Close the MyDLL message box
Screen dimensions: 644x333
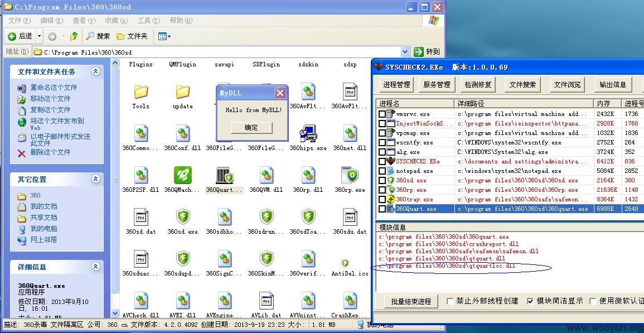coord(280,93)
